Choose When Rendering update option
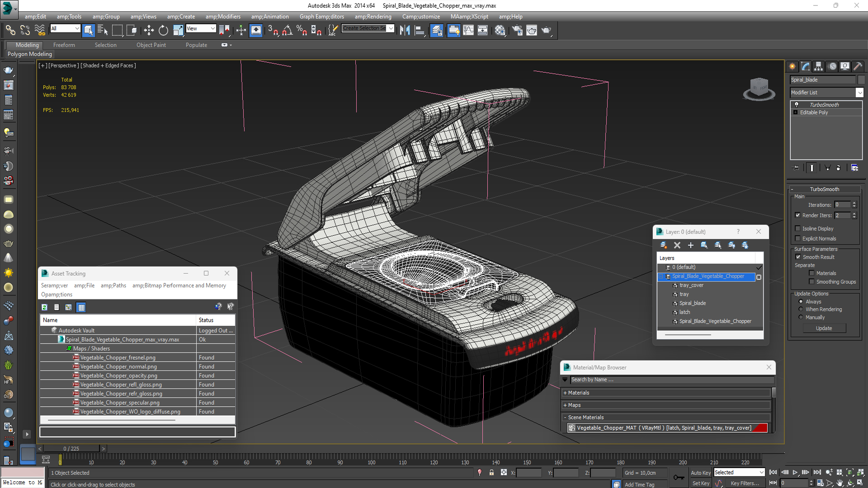Viewport: 868px width, 488px height. 801,309
